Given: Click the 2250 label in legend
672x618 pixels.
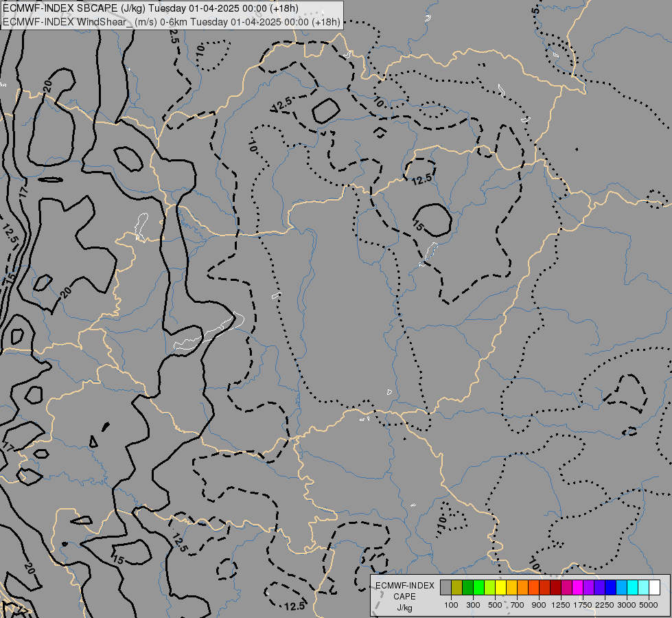Looking at the screenshot, I should [x=605, y=605].
